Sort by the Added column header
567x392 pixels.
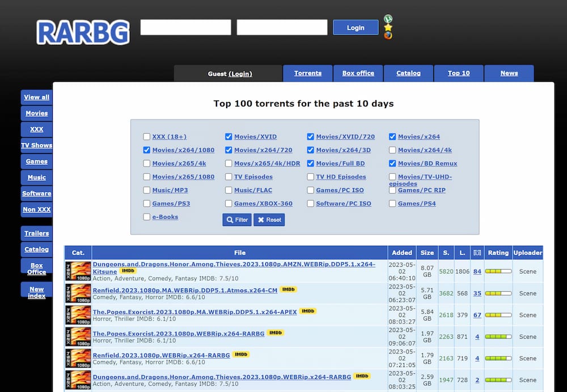pos(402,253)
